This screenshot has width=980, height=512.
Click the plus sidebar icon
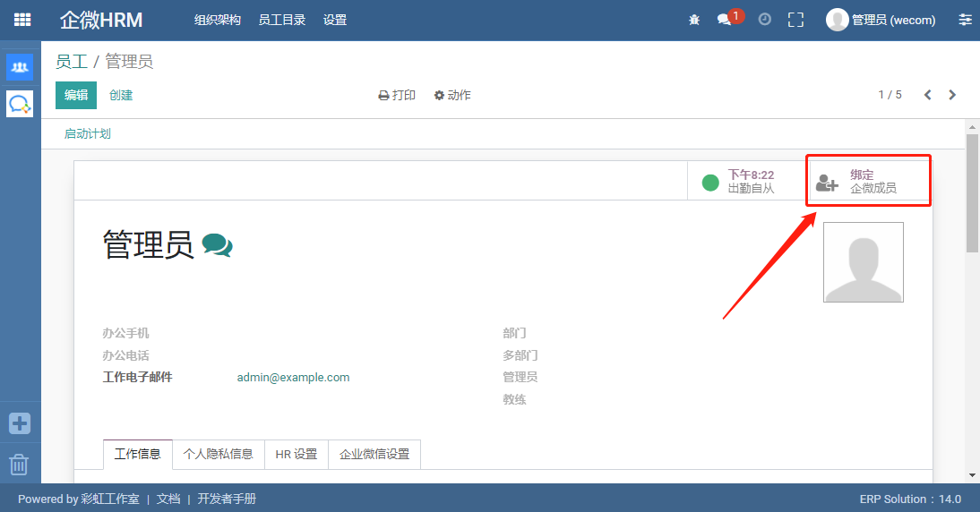20,423
